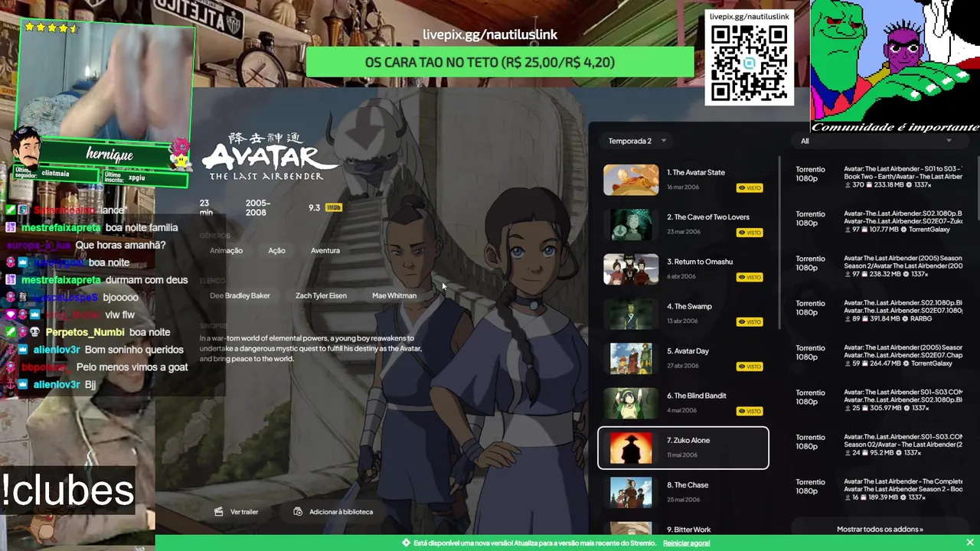Select episode 6. The Blind Bandit
This screenshot has width=980, height=551.
pyautogui.click(x=683, y=403)
